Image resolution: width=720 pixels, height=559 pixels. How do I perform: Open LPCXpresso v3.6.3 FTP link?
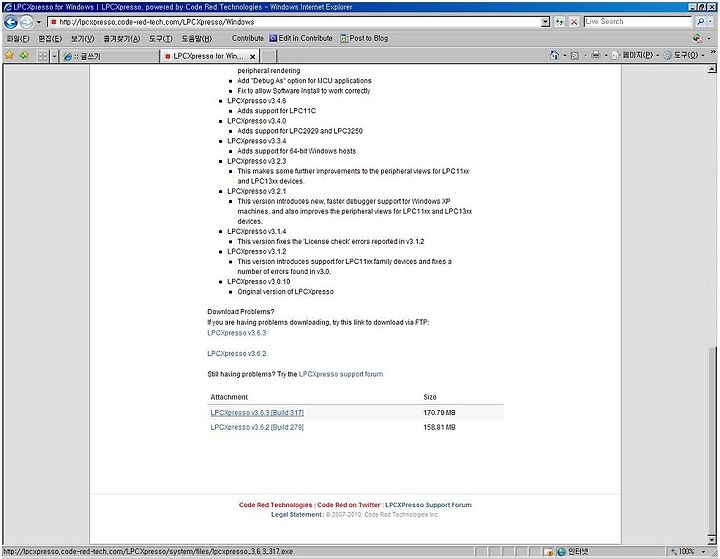236,333
